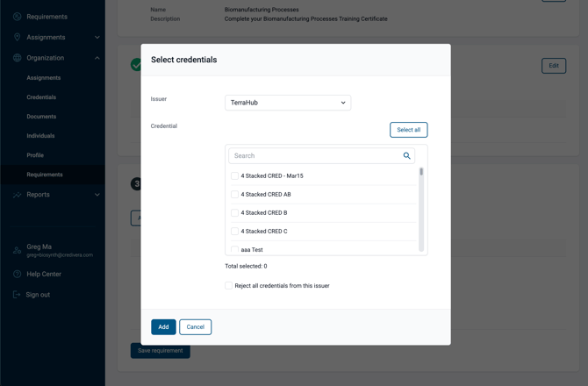Click the green checkmark step icon
Image resolution: width=588 pixels, height=386 pixels.
point(136,64)
